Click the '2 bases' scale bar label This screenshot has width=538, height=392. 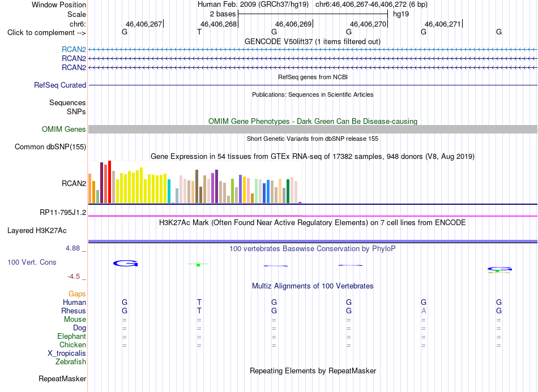pyautogui.click(x=223, y=14)
